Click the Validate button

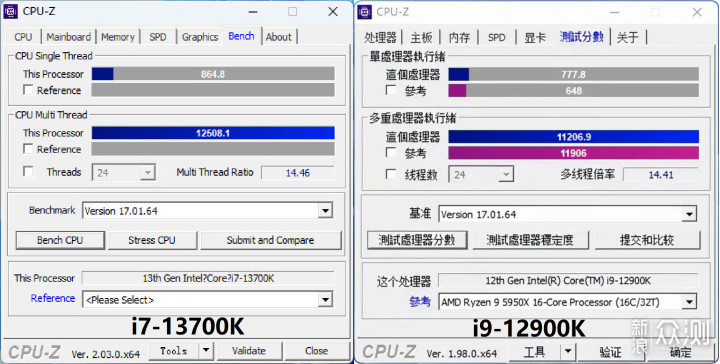(249, 351)
